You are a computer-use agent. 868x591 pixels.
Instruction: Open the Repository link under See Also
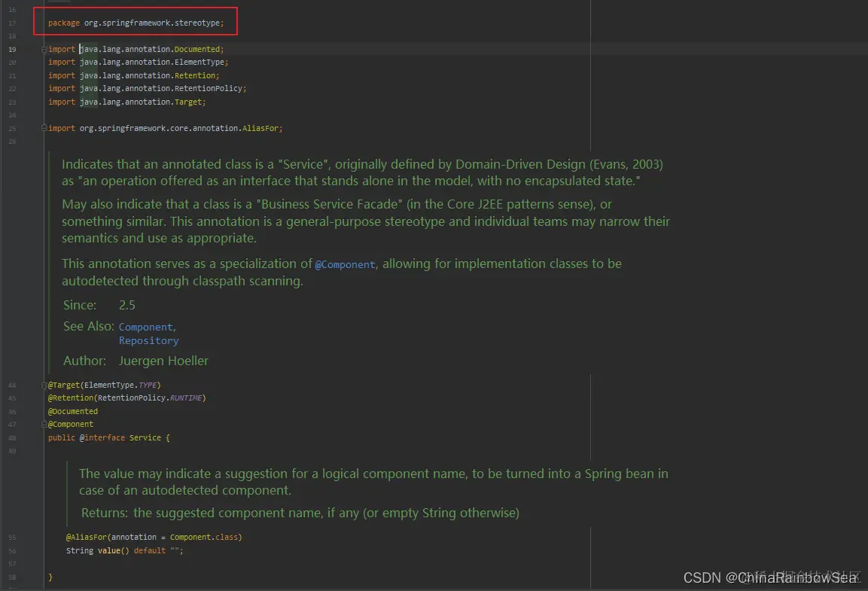coord(148,341)
